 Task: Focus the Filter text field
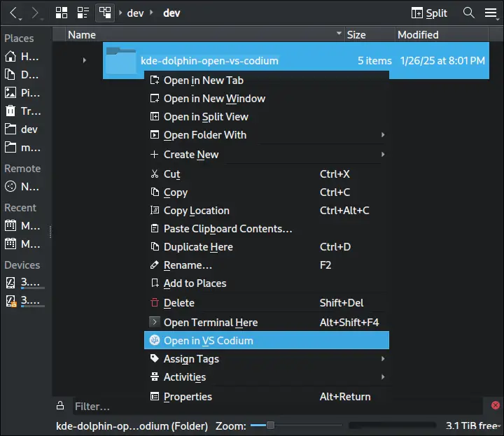276,406
